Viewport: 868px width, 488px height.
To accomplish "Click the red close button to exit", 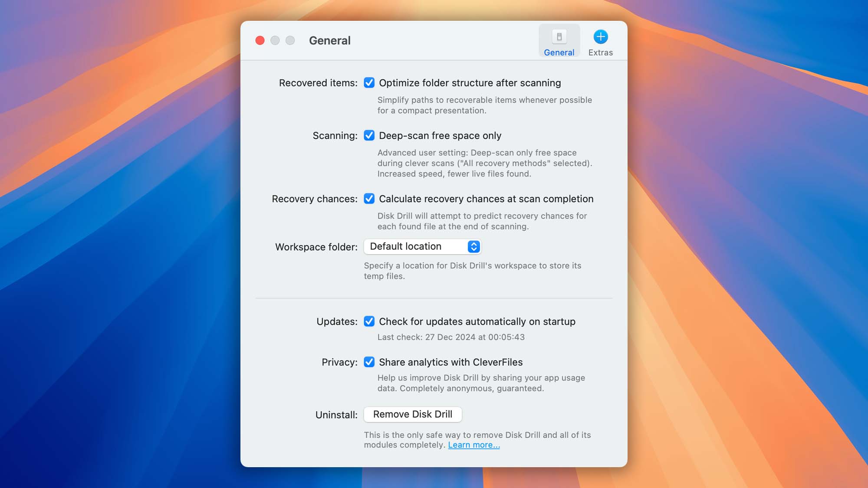I will [260, 40].
